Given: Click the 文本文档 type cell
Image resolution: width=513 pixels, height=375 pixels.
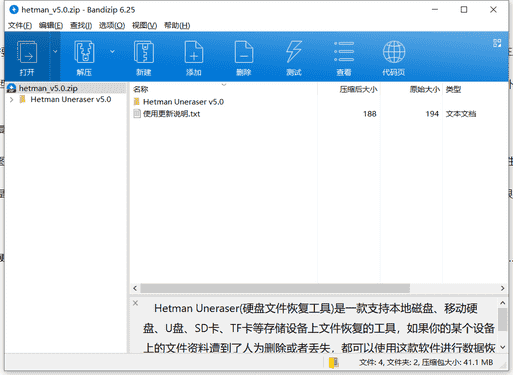Looking at the screenshot, I should [x=461, y=114].
